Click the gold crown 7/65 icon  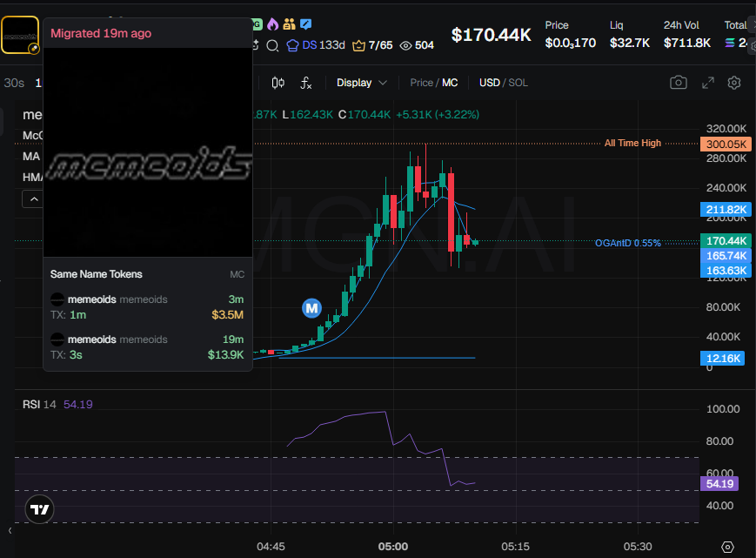pos(358,45)
